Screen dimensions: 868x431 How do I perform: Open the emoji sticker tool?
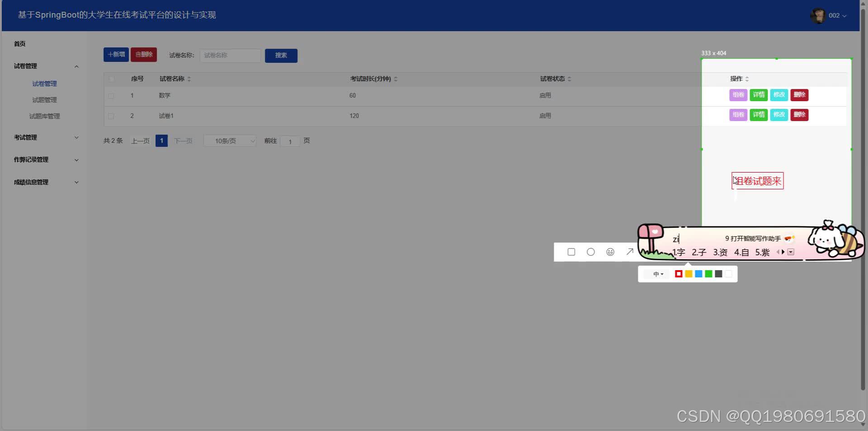point(610,252)
